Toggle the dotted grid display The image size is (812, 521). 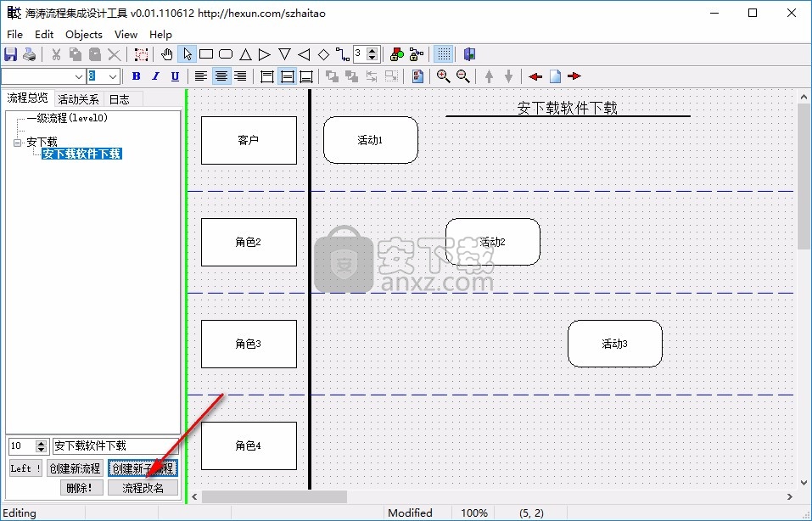click(x=443, y=54)
